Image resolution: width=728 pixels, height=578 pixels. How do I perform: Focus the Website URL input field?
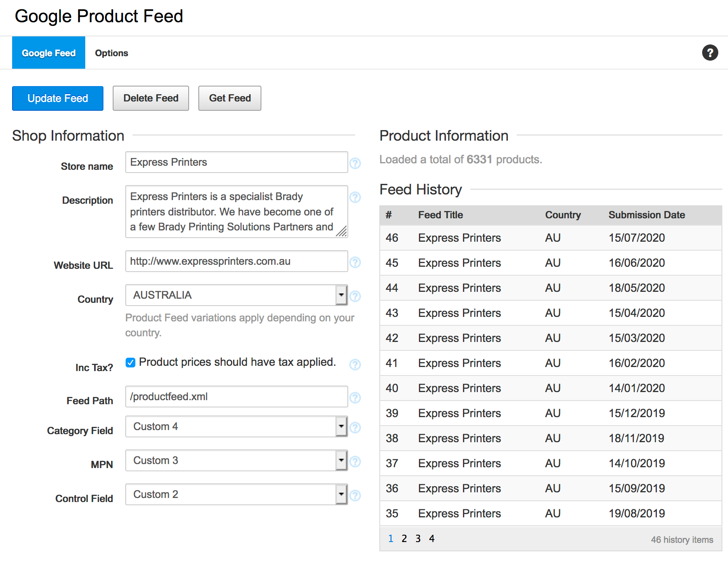pyautogui.click(x=236, y=261)
